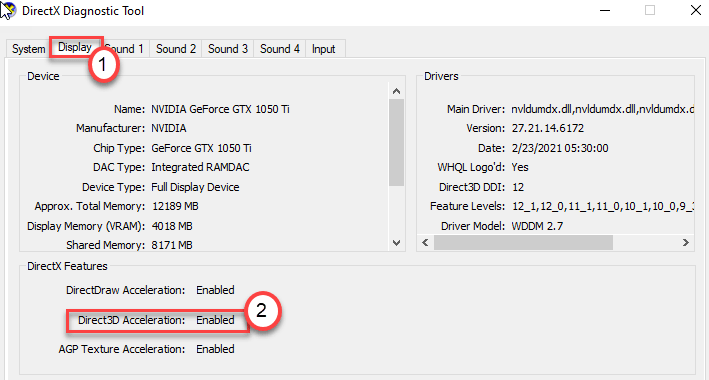Click the Device list scroll up arrow
Image resolution: width=709 pixels, height=380 pixels.
(x=397, y=91)
